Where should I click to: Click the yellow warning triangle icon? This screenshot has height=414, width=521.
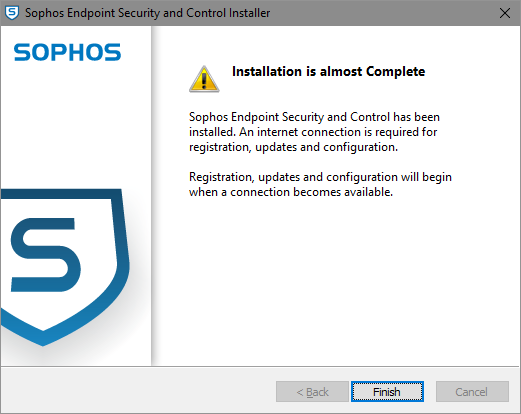tap(204, 79)
